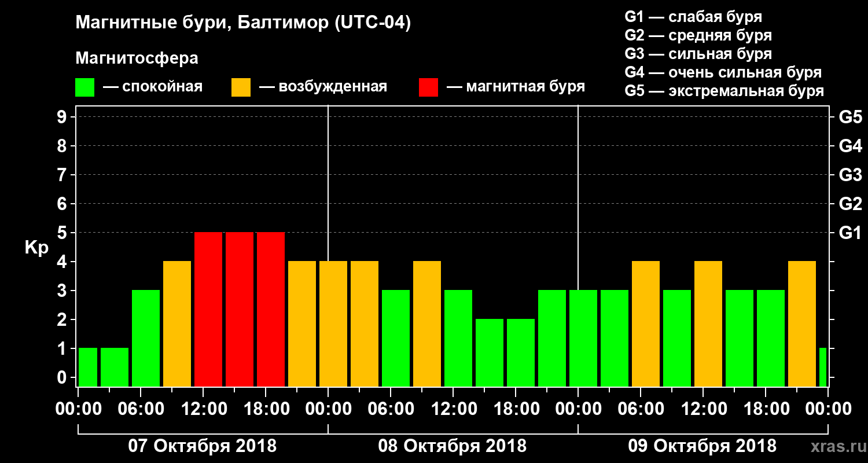The height and width of the screenshot is (463, 868).
Task: Click the green bar at 00:00 on 09 October
Action: pyautogui.click(x=583, y=338)
